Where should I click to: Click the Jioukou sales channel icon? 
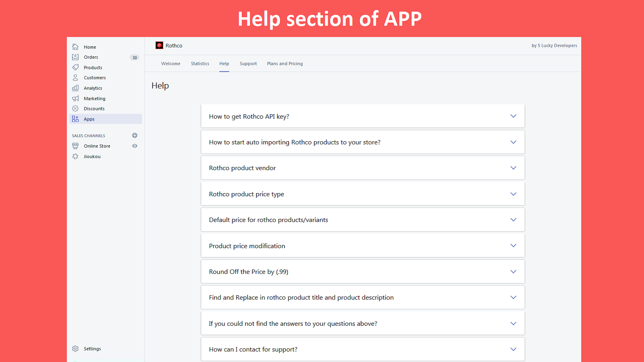75,156
